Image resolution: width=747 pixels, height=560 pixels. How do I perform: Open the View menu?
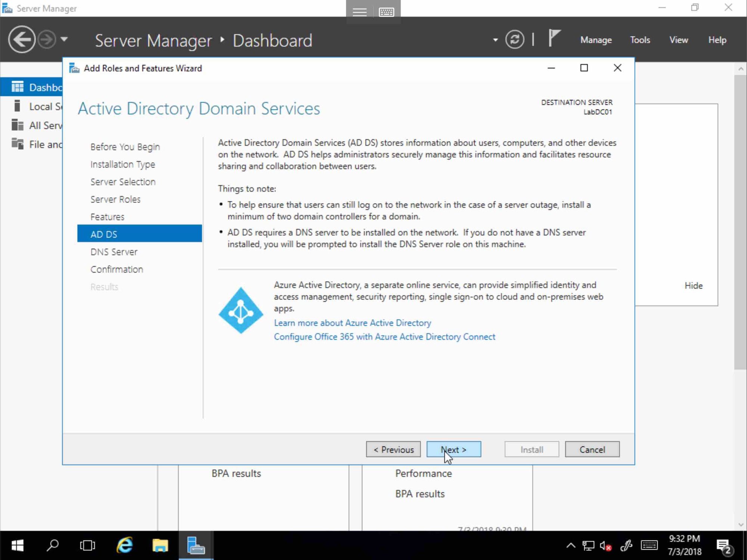point(678,40)
